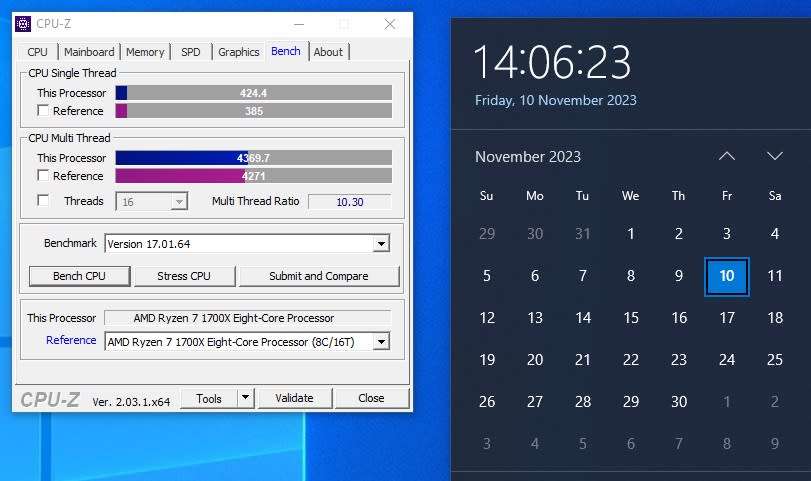
Task: Switch to the Mainboard tab
Action: tap(89, 52)
